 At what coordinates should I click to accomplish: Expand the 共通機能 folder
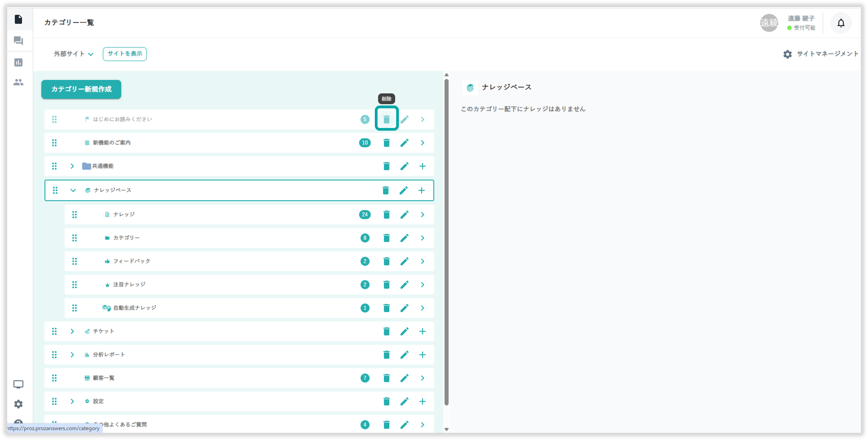coord(72,166)
